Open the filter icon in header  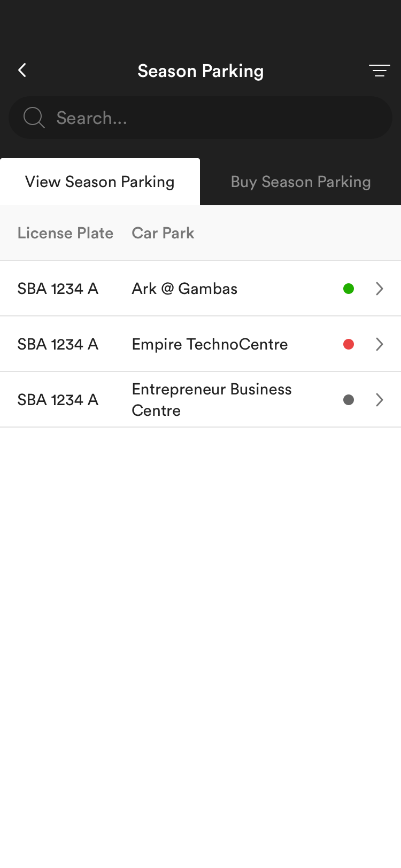point(379,71)
